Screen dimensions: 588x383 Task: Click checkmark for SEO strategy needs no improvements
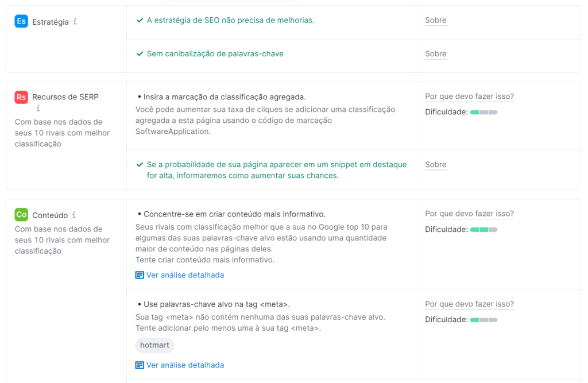point(140,21)
